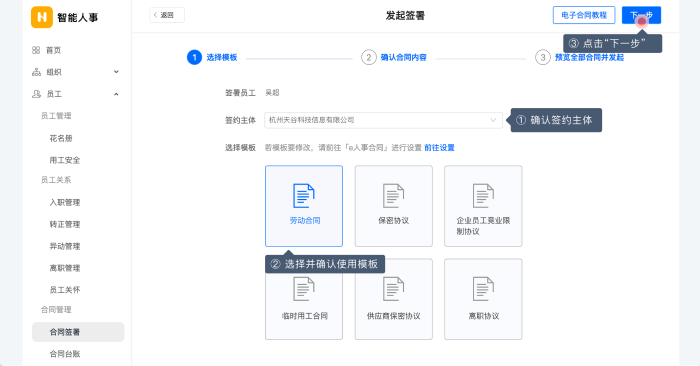Click 供应商保密协议 template name text
Screen dimensions: 700x366
[393, 316]
